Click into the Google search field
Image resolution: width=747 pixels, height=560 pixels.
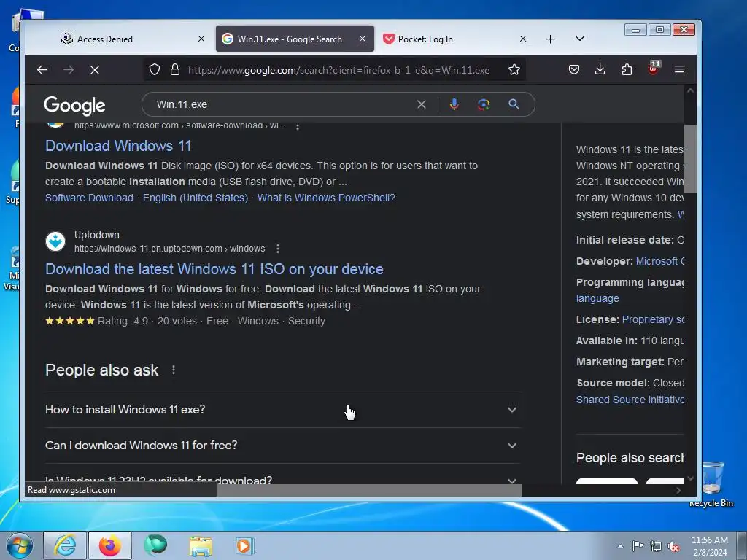coord(284,104)
